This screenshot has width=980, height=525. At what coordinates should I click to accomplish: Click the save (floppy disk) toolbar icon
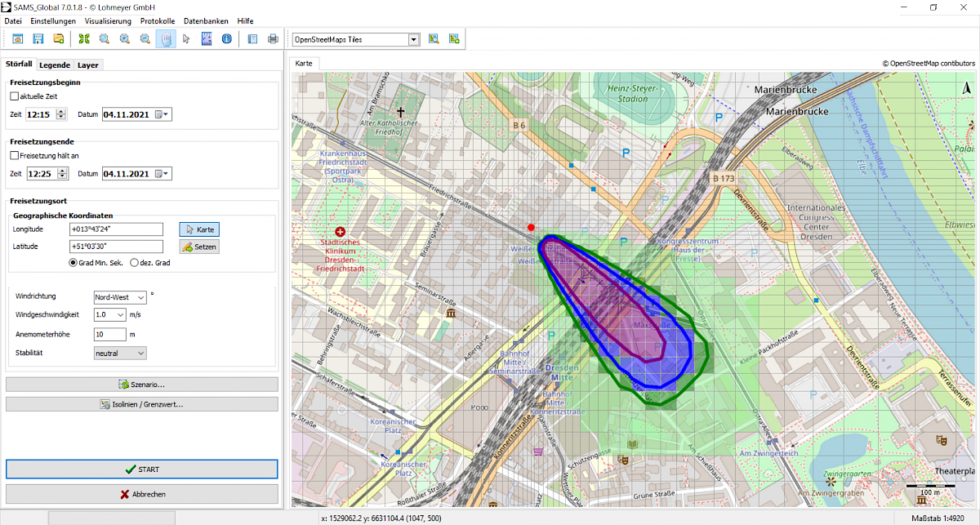pyautogui.click(x=38, y=38)
